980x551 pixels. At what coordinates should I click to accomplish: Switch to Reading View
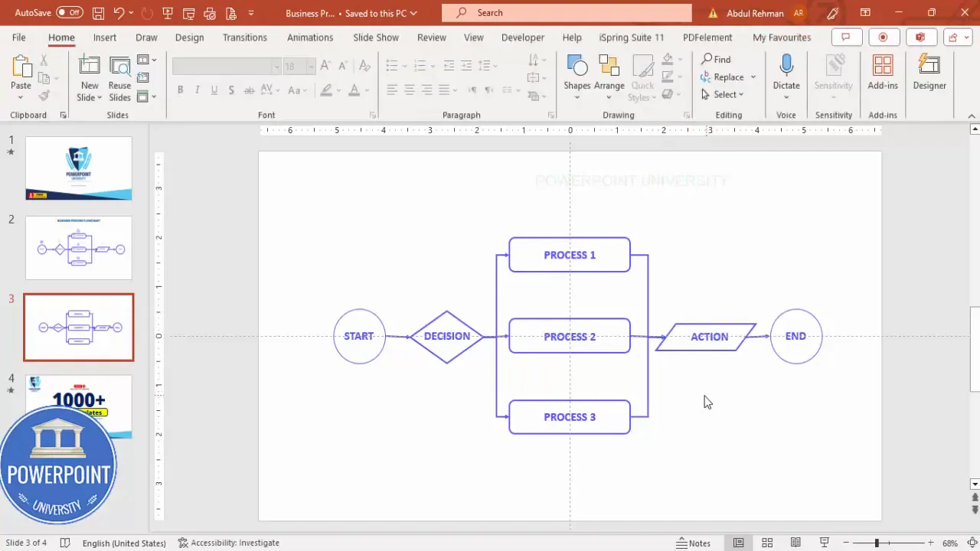[x=795, y=543]
